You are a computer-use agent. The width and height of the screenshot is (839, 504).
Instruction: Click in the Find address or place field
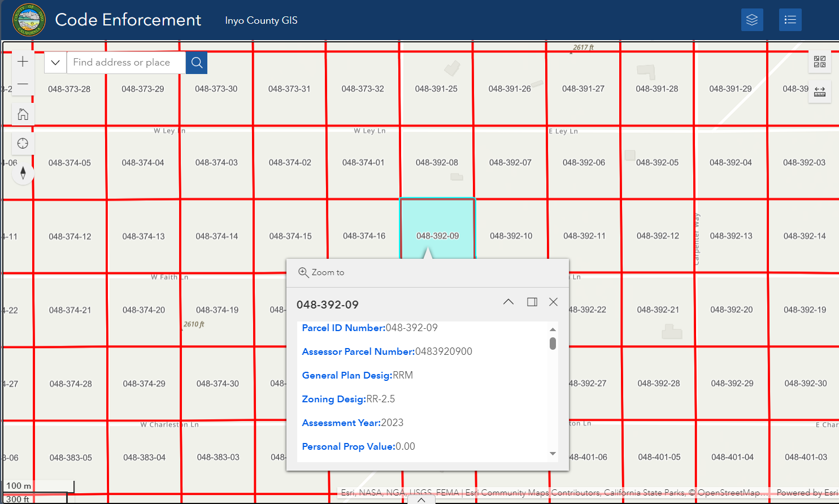coord(126,63)
